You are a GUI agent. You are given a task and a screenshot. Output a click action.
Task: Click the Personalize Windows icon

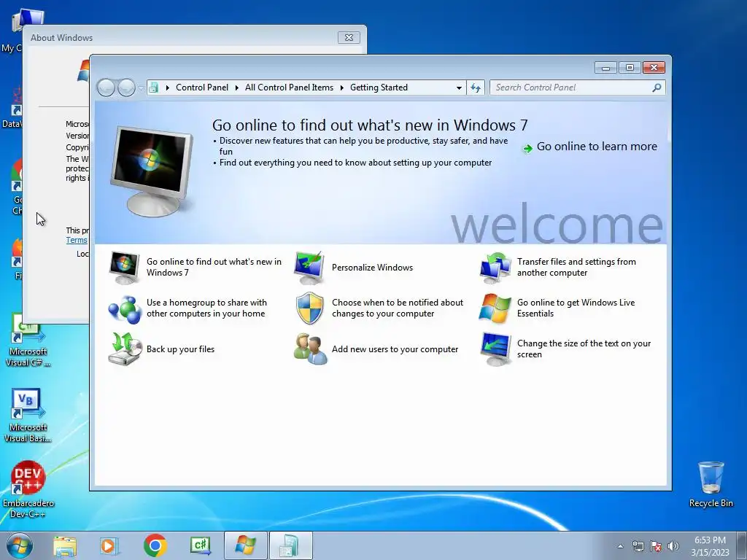tap(309, 267)
